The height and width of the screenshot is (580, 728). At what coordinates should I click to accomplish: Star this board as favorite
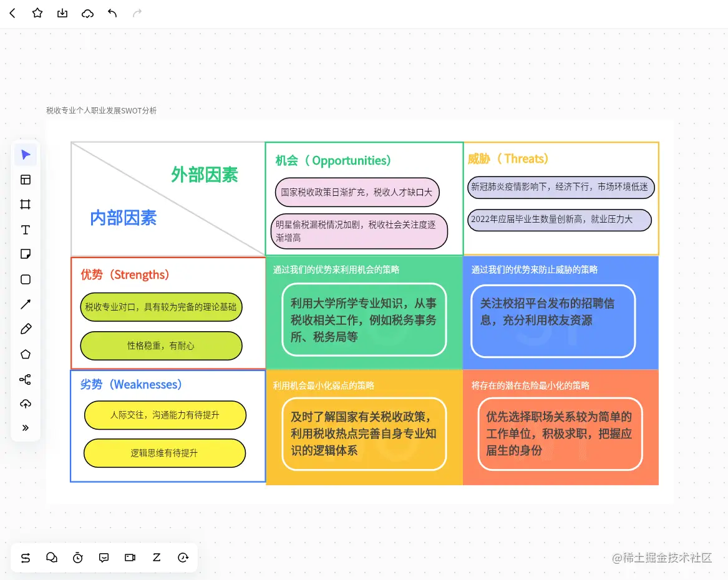37,12
